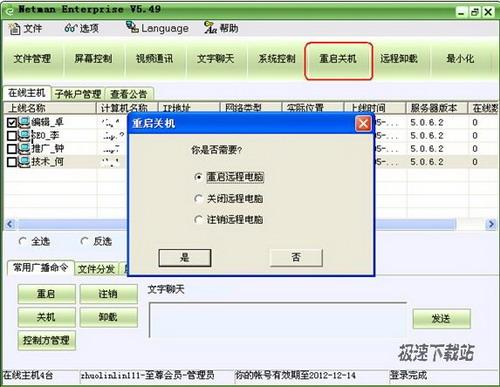Switch to the 常用广播命令 tab
The image size is (500, 387).
(40, 268)
